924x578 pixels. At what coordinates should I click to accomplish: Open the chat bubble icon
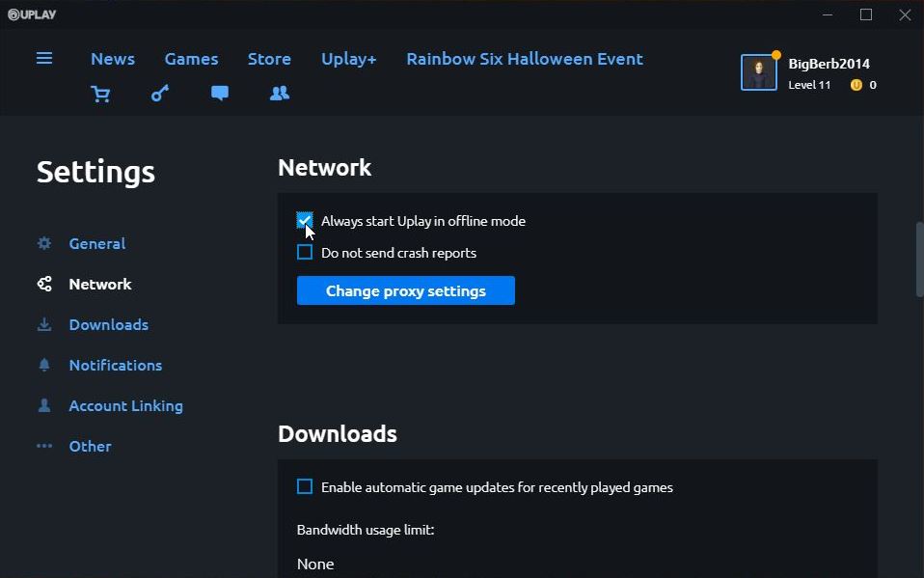tap(220, 94)
